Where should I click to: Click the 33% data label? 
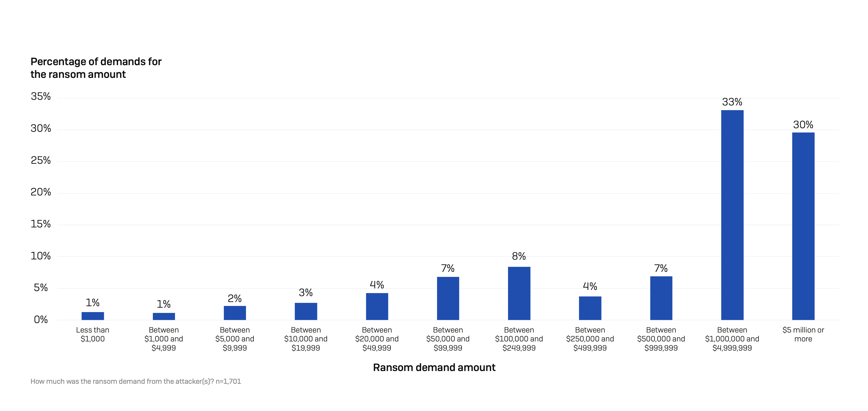click(732, 102)
